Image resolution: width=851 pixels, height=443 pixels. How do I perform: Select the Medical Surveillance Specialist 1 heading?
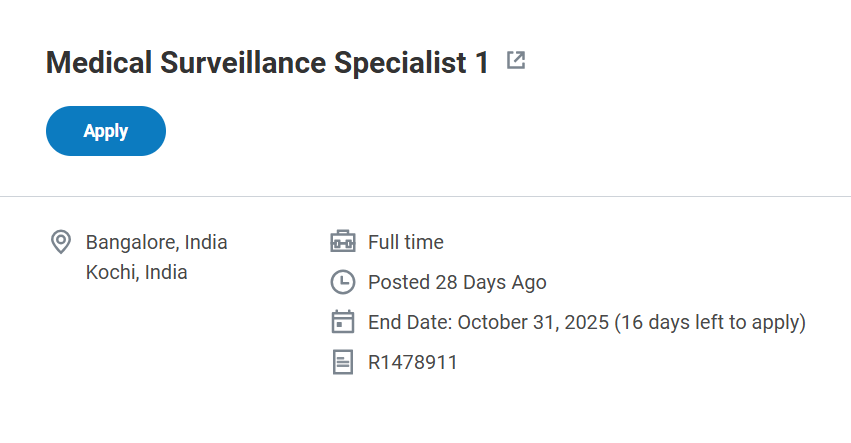[268, 63]
